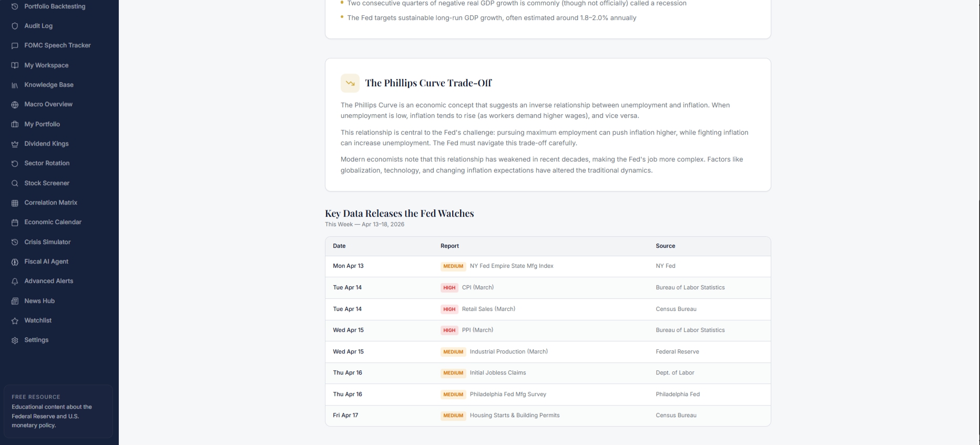The width and height of the screenshot is (980, 445).
Task: Click the Phillips Curve trend-down icon
Action: click(x=350, y=83)
